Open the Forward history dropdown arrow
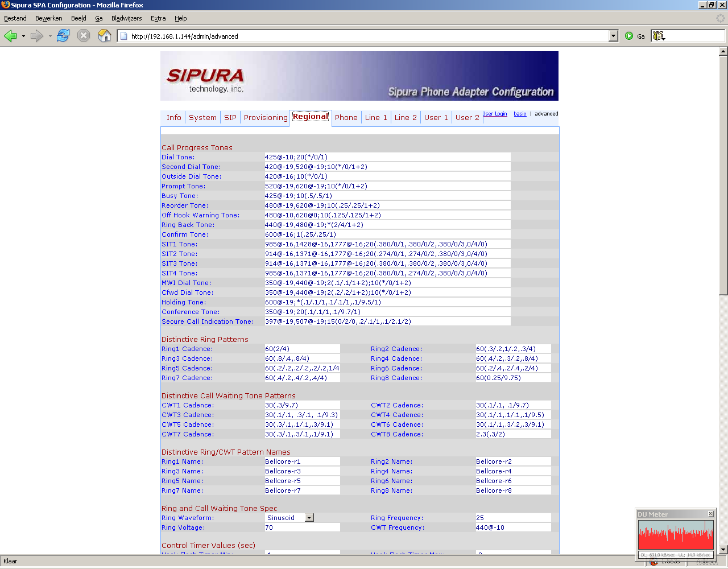Viewport: 728px width, 569px height. coord(50,36)
